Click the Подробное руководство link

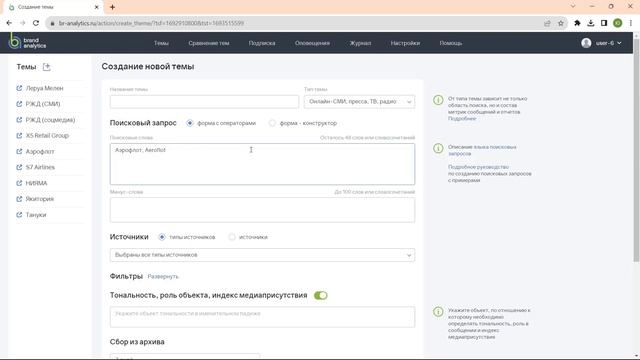pos(478,167)
